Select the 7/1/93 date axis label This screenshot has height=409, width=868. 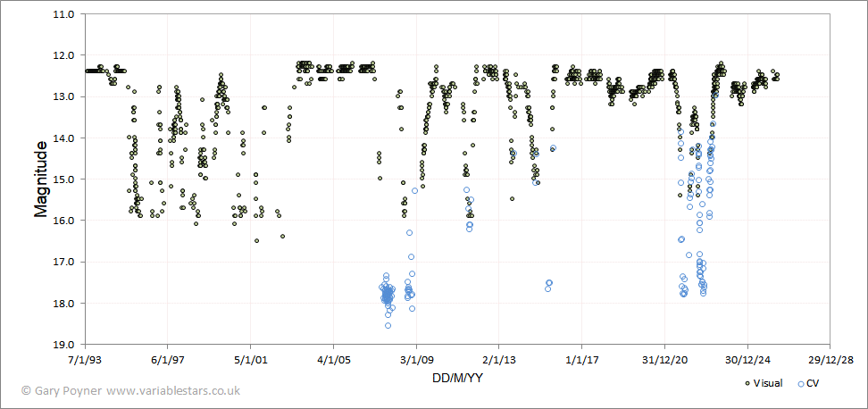85,360
